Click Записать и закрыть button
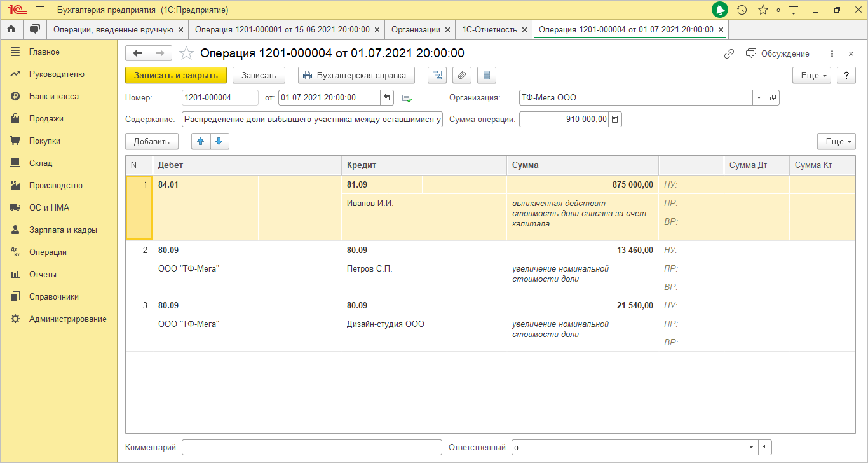 tap(176, 75)
